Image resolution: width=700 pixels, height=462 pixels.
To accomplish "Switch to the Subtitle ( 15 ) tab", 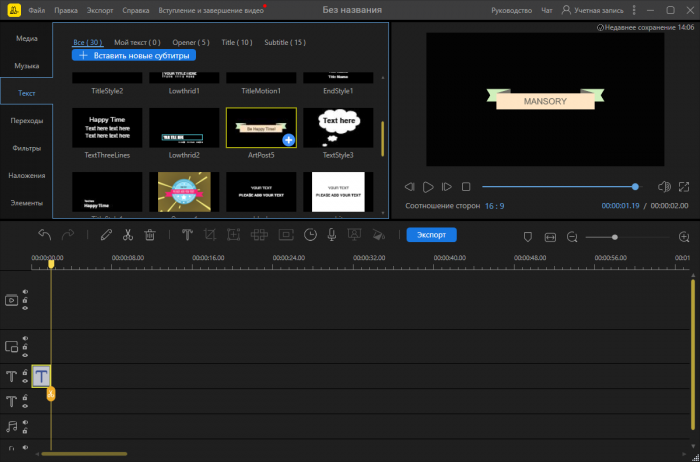I will (x=285, y=43).
